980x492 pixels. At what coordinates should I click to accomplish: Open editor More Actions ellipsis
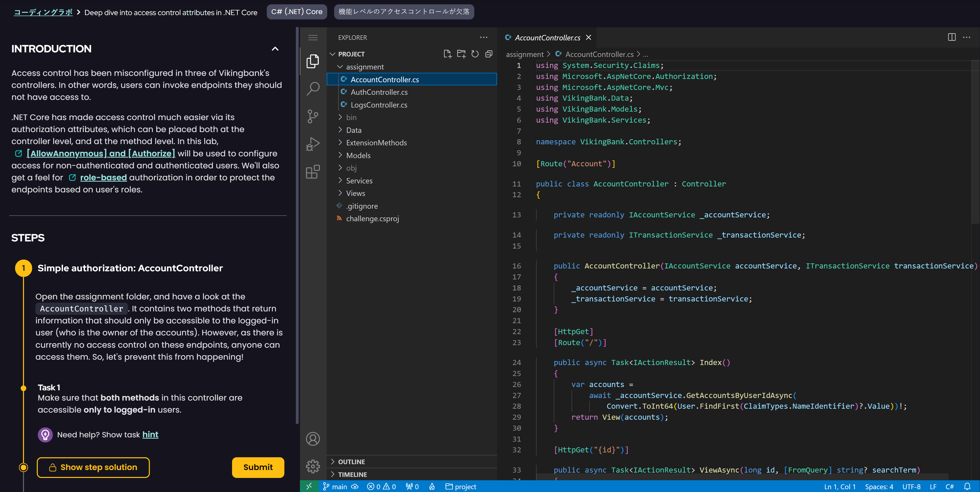click(966, 37)
